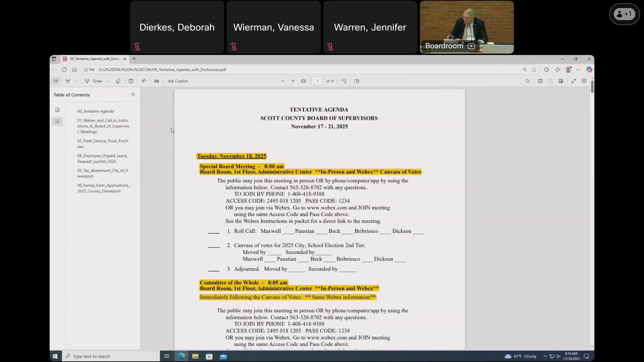
Task: Open the Translate document tool
Action: (156, 81)
